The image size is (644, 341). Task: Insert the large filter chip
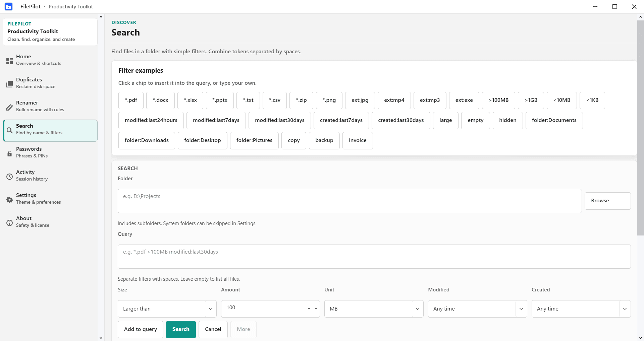click(x=446, y=120)
